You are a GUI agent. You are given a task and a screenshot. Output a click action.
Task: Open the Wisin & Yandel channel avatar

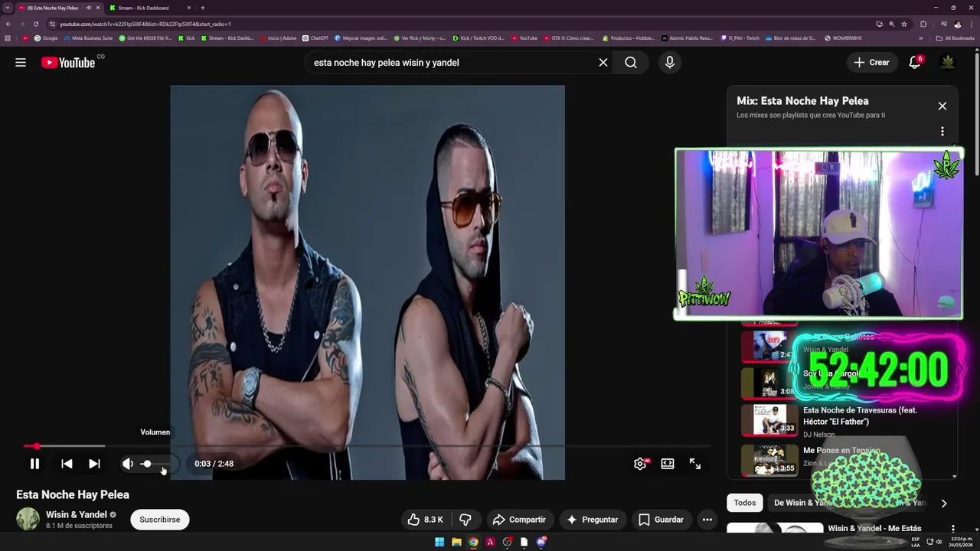[x=28, y=519]
